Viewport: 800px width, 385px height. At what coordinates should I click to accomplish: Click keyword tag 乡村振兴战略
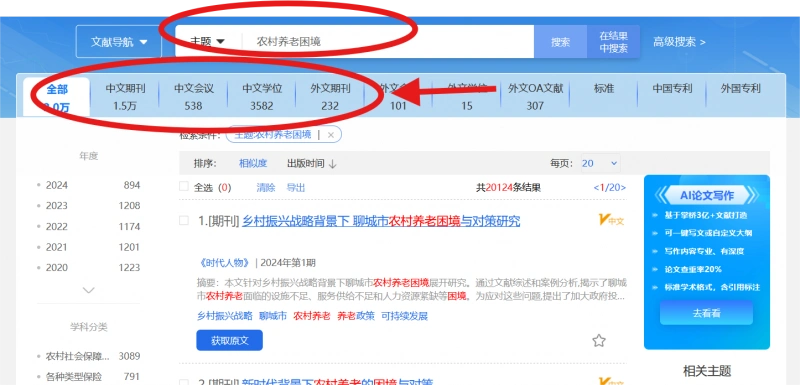click(225, 316)
